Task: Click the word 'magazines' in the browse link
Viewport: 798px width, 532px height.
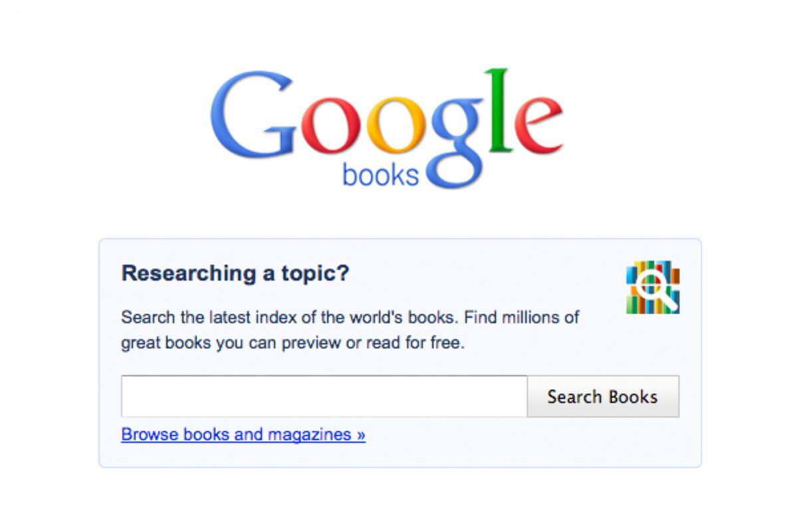Action: [x=309, y=436]
